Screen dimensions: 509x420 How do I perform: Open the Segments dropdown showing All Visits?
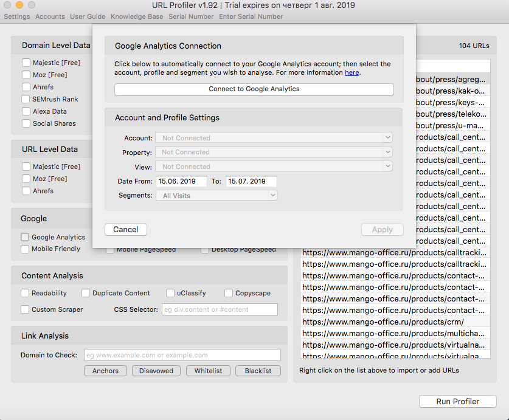tap(216, 195)
